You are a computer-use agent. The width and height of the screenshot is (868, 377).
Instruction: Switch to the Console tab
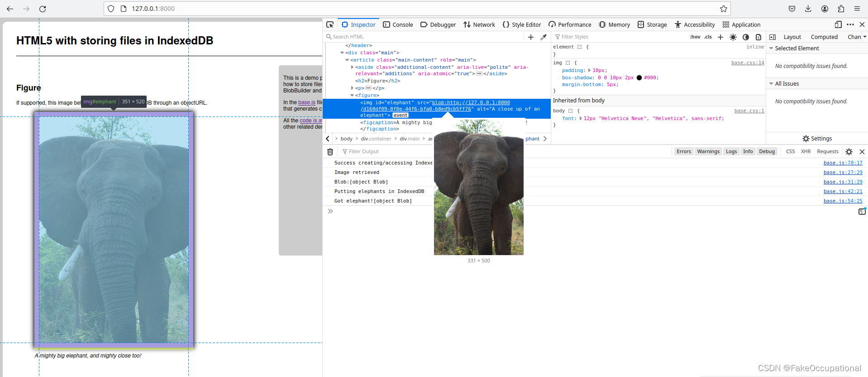[x=398, y=24]
